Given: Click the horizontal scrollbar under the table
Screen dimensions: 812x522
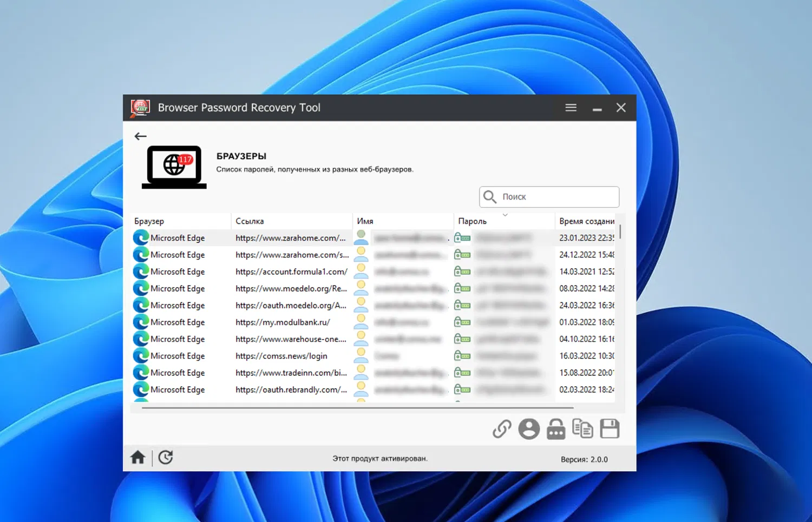Looking at the screenshot, I should [357, 407].
